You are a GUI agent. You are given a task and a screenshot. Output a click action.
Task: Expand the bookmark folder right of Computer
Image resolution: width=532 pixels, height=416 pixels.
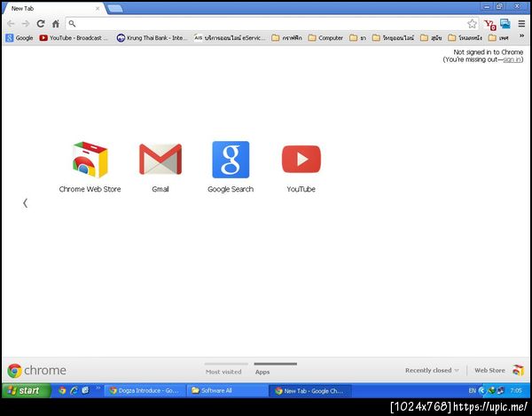[358, 37]
